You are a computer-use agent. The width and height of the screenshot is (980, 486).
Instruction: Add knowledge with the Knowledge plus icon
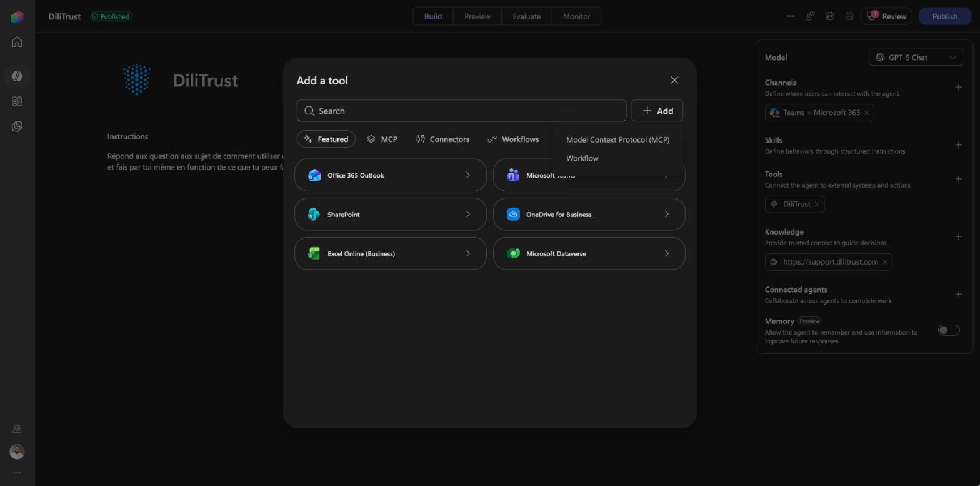tap(959, 236)
